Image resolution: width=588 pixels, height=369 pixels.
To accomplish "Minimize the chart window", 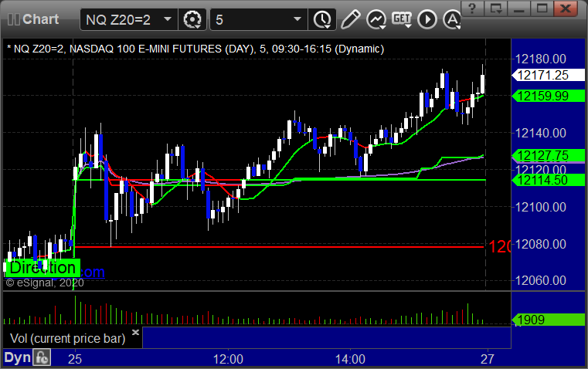I will coord(519,8).
